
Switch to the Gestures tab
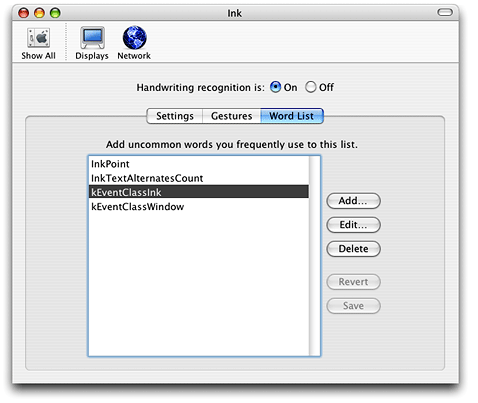[x=232, y=116]
